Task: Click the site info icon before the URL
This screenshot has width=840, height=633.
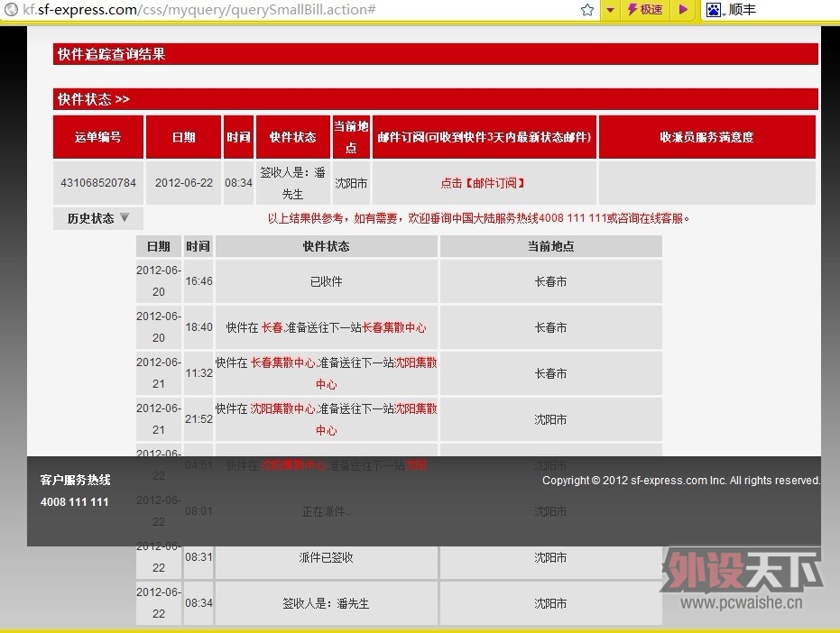Action: [11, 10]
